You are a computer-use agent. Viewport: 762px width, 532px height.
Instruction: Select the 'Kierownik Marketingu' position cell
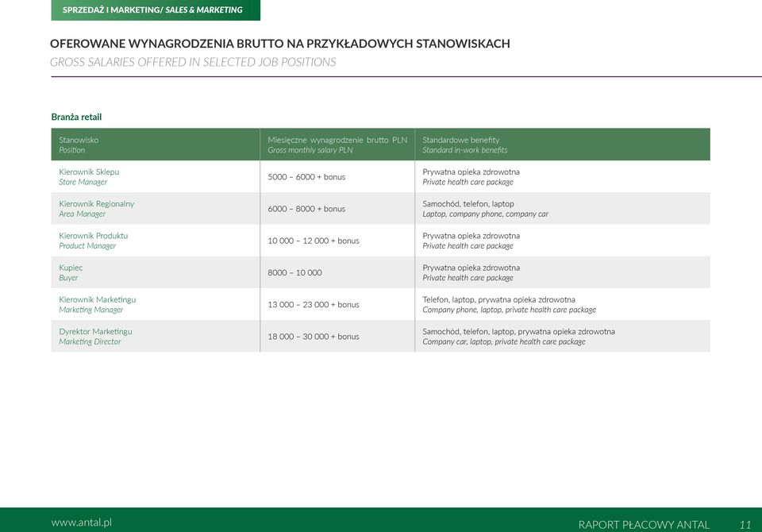156,304
